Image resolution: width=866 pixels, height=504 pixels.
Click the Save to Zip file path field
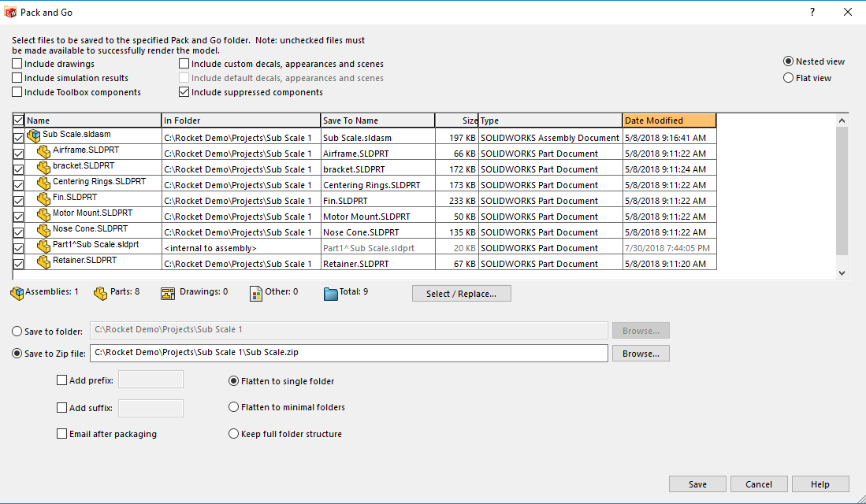[x=349, y=353]
